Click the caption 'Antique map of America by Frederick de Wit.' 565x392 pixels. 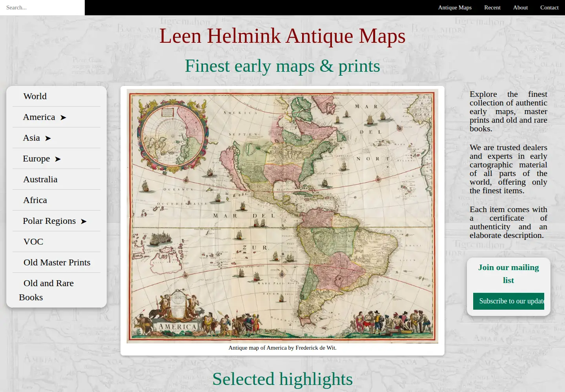(x=282, y=348)
